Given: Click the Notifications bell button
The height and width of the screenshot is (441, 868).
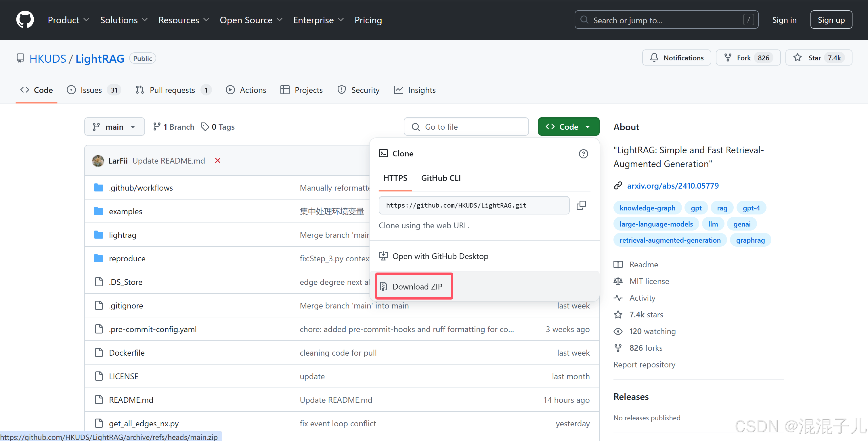Looking at the screenshot, I should click(676, 57).
